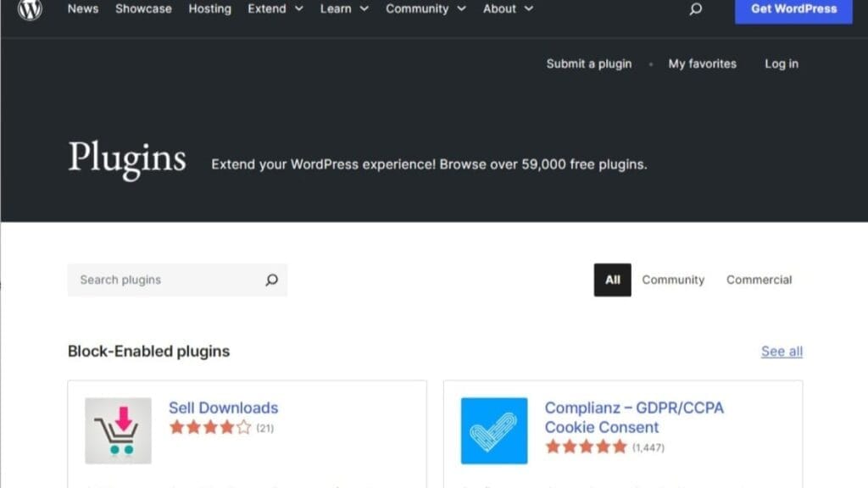The image size is (868, 488).
Task: Click the magnifier inside the plugin search field
Action: click(270, 280)
